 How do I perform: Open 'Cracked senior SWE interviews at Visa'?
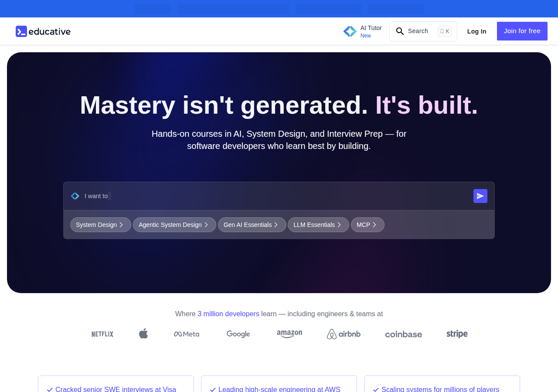coord(116,389)
